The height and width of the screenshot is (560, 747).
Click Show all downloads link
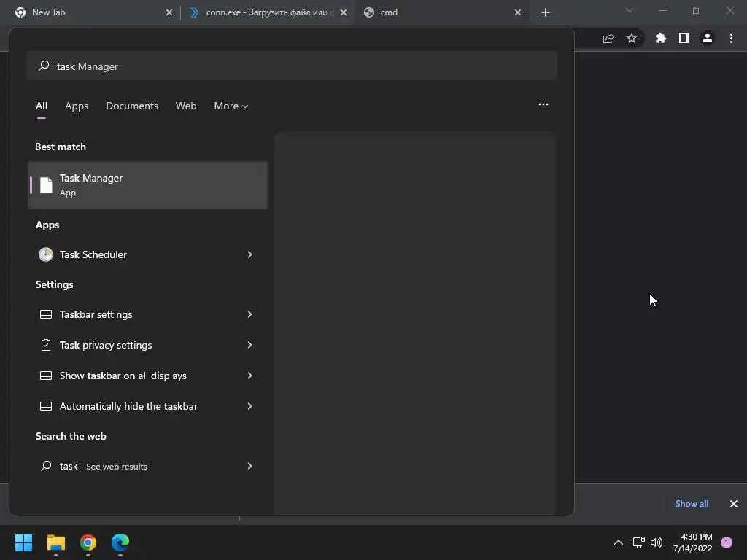(692, 504)
